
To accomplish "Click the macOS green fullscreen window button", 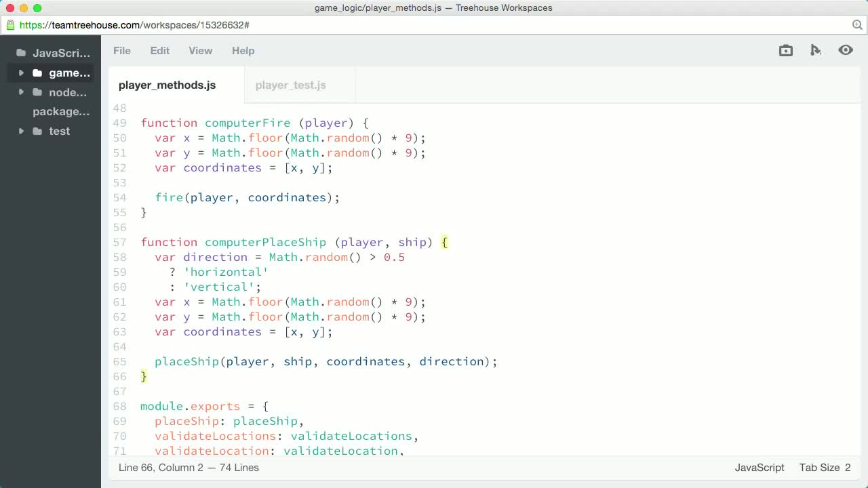I will tap(37, 8).
